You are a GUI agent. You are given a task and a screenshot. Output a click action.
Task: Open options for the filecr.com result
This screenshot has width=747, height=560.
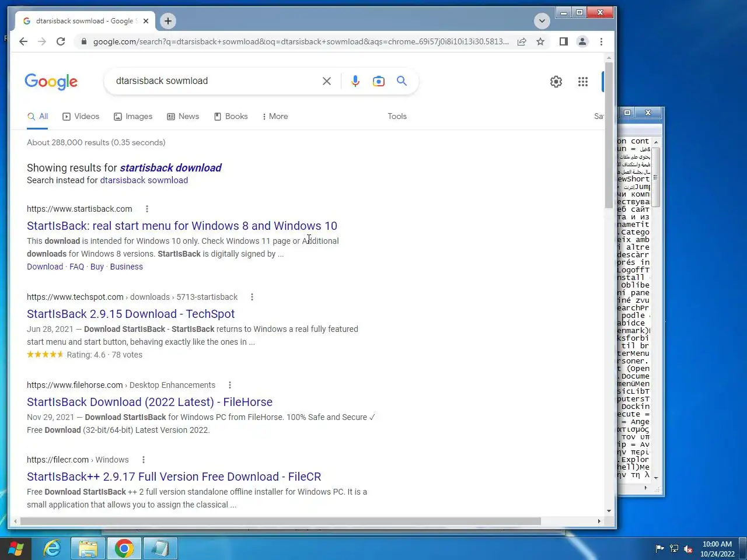[x=144, y=460]
